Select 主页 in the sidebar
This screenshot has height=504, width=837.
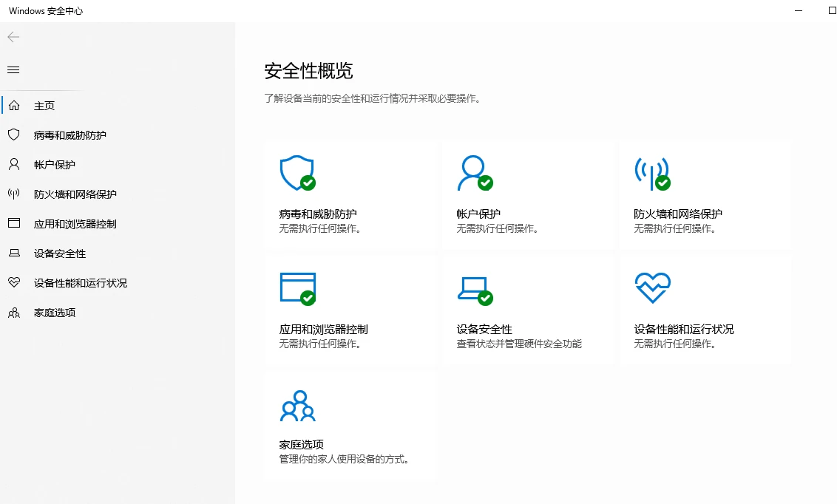pyautogui.click(x=44, y=106)
